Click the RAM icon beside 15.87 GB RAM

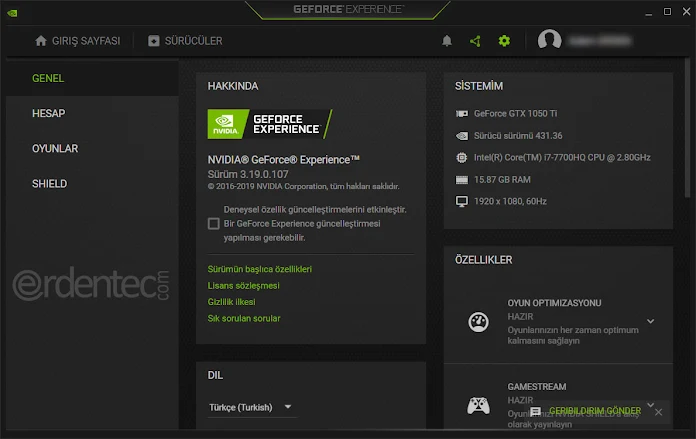[462, 180]
